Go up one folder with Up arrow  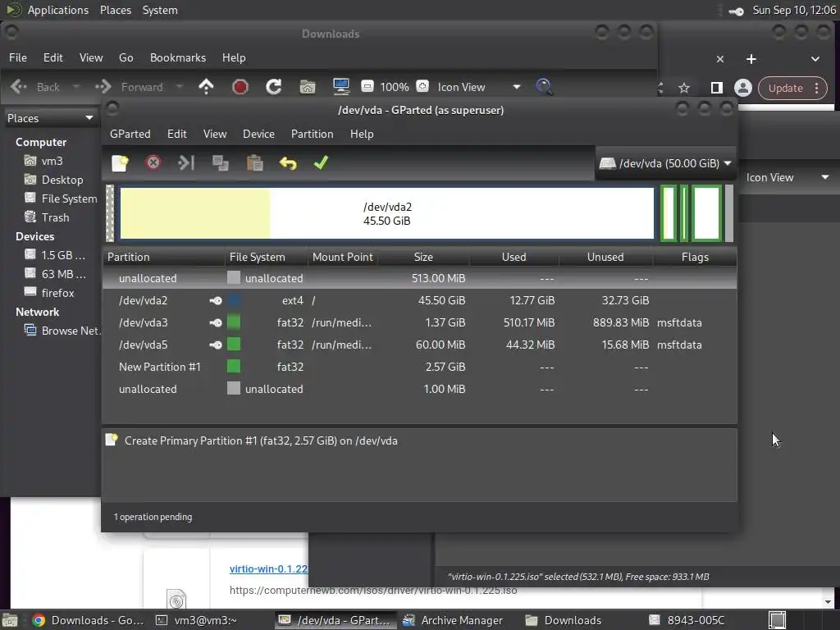pos(206,86)
